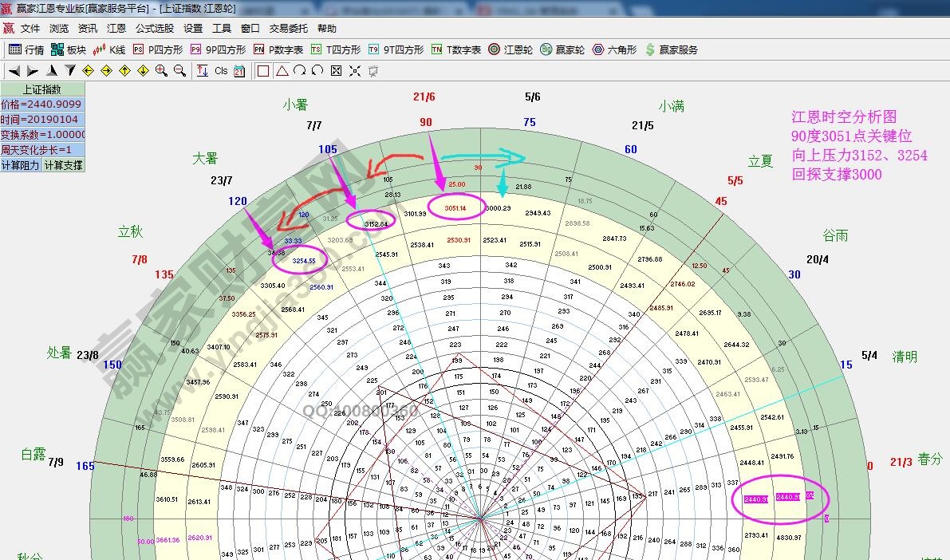Open the 六角形 hexagon chart
The width and height of the screenshot is (950, 560).
click(x=614, y=49)
